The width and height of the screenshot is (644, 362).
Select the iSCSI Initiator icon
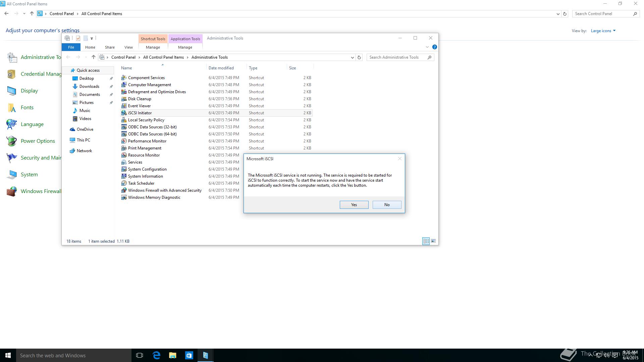[x=124, y=113]
